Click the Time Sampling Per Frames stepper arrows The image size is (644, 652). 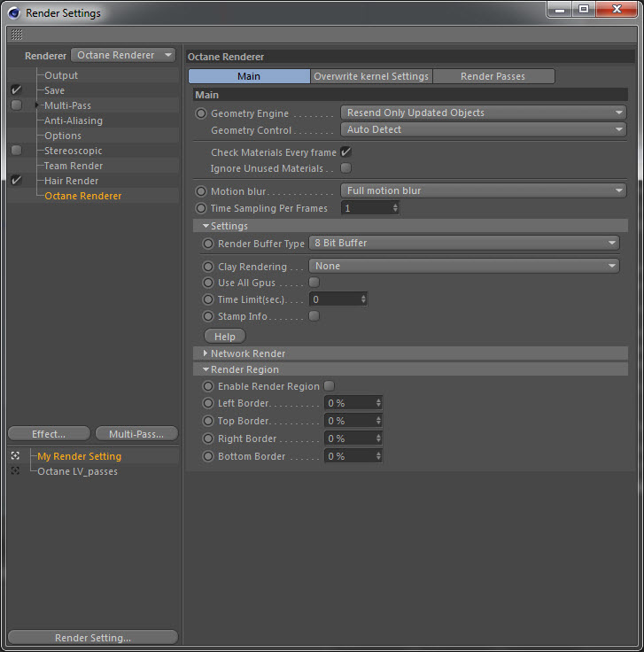point(395,207)
